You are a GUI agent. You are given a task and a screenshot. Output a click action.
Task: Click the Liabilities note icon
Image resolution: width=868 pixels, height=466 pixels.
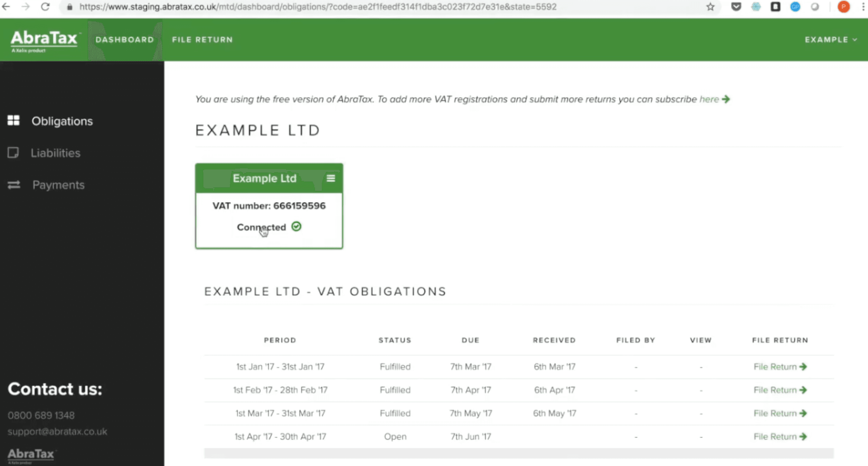coord(13,153)
